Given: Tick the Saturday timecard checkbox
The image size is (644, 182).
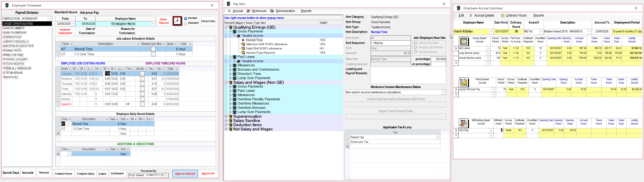Looking at the screenshot, I should click(x=142, y=94).
